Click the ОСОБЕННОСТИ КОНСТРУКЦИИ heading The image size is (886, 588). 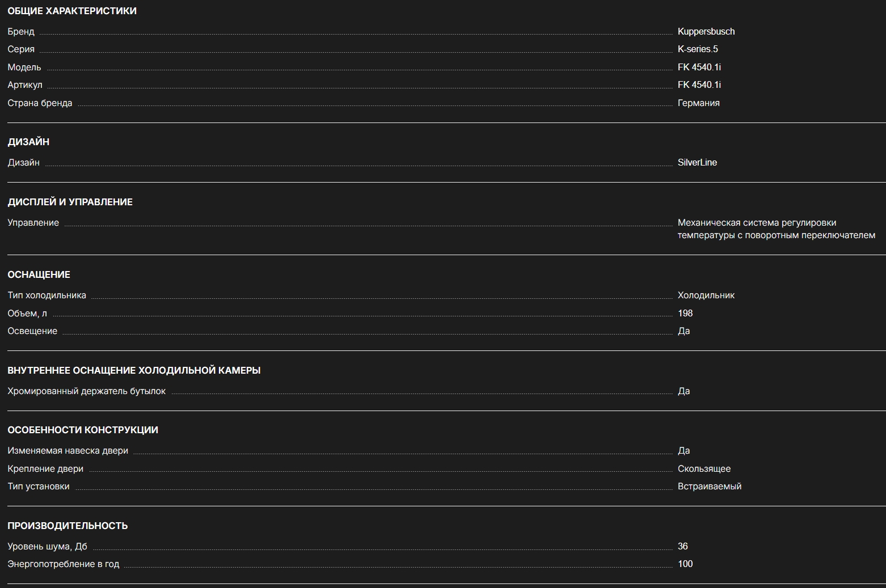[83, 430]
